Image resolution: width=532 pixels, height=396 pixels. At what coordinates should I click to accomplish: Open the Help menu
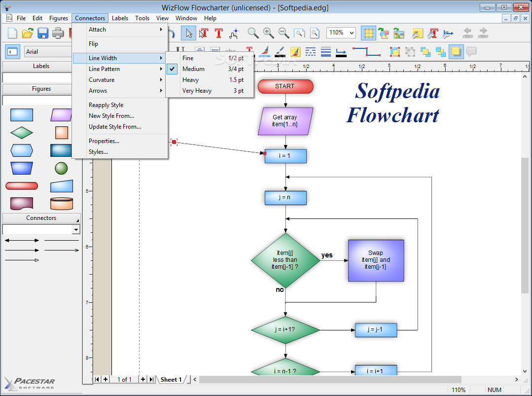coord(210,18)
